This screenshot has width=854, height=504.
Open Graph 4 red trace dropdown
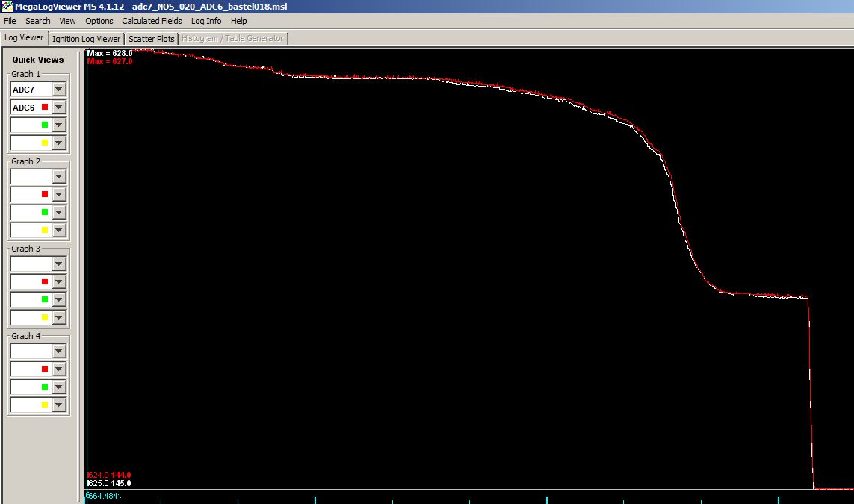[x=59, y=370]
